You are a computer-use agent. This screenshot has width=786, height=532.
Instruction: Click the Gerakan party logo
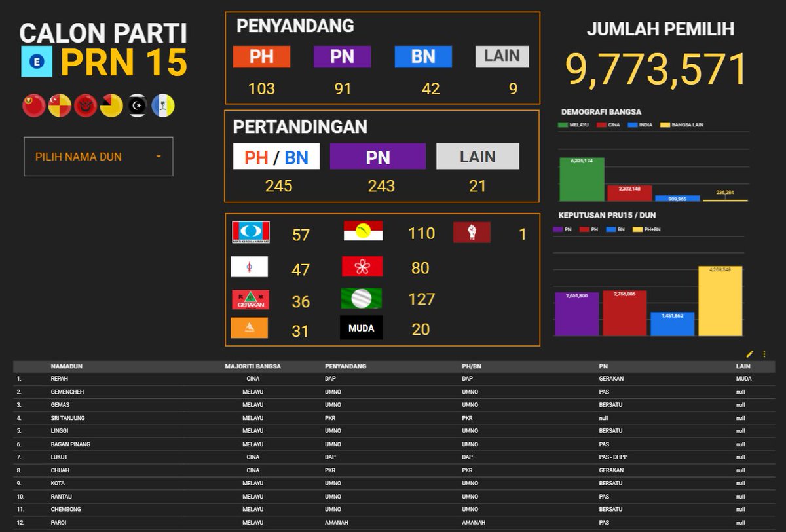(x=250, y=299)
